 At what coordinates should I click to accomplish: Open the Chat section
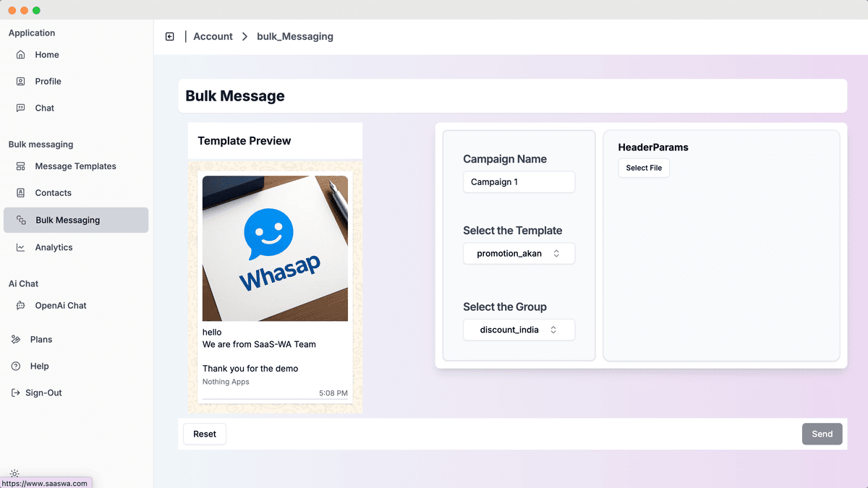click(44, 108)
